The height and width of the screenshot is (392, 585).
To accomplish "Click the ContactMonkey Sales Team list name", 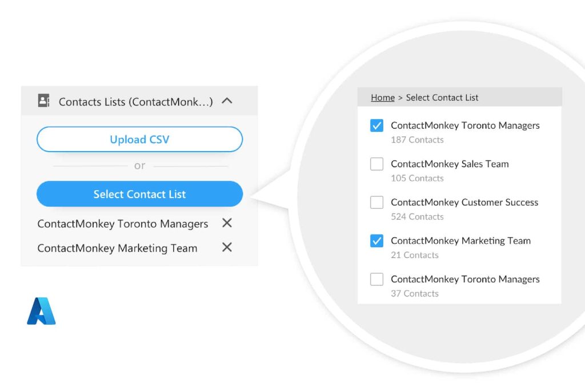I will pos(449,164).
